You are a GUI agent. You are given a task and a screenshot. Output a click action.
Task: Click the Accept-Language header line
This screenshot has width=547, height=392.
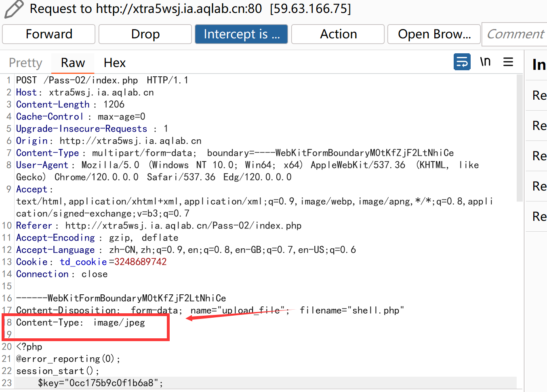pos(186,250)
